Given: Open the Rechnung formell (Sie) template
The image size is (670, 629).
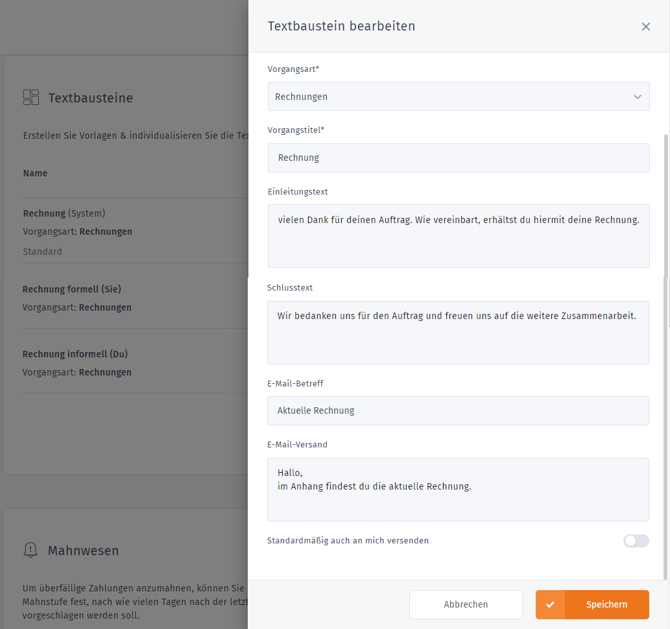Looking at the screenshot, I should [x=72, y=290].
